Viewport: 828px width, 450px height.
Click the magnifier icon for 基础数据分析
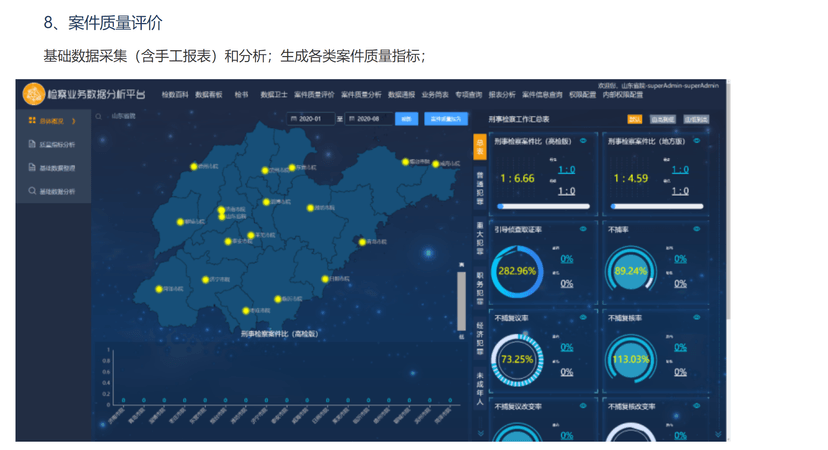click(x=32, y=191)
